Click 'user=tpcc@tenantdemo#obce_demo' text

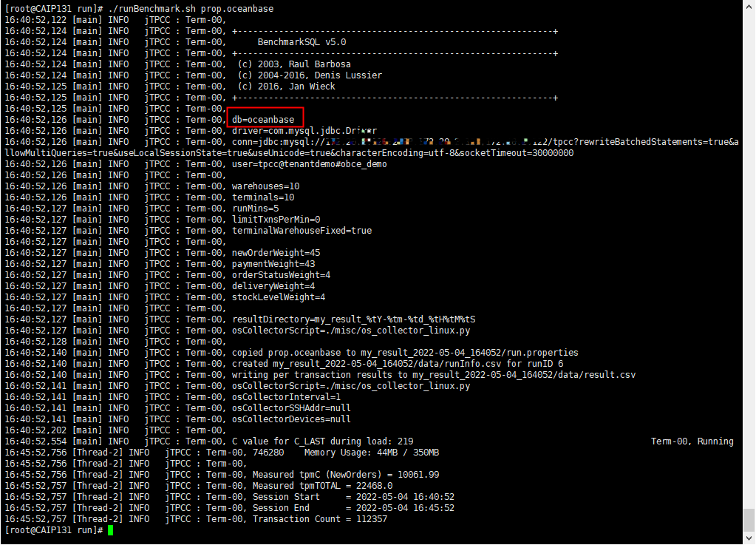click(310, 164)
